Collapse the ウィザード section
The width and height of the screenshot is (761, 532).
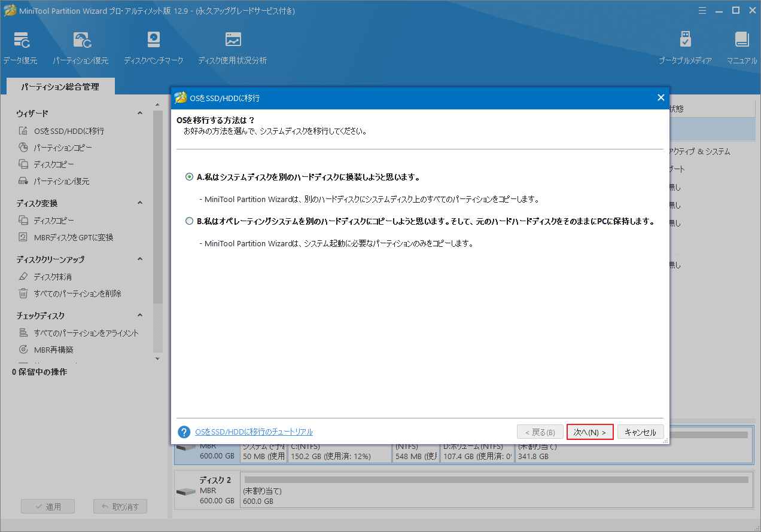[x=140, y=113]
